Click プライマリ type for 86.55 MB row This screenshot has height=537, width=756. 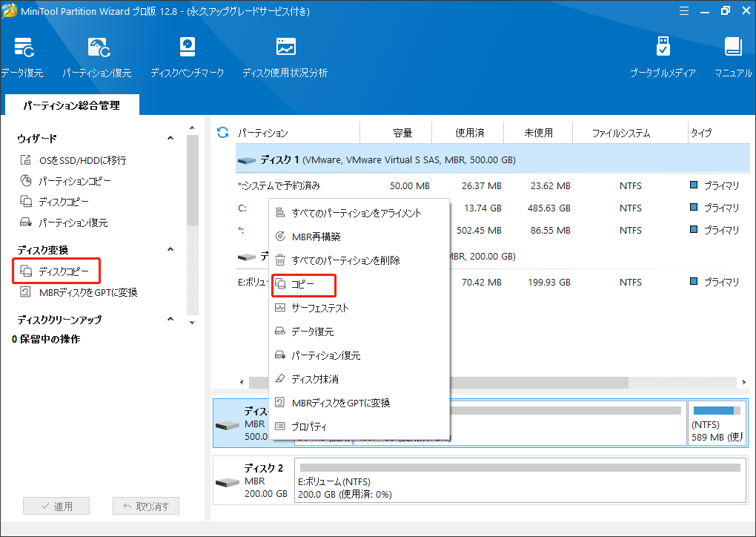click(715, 230)
